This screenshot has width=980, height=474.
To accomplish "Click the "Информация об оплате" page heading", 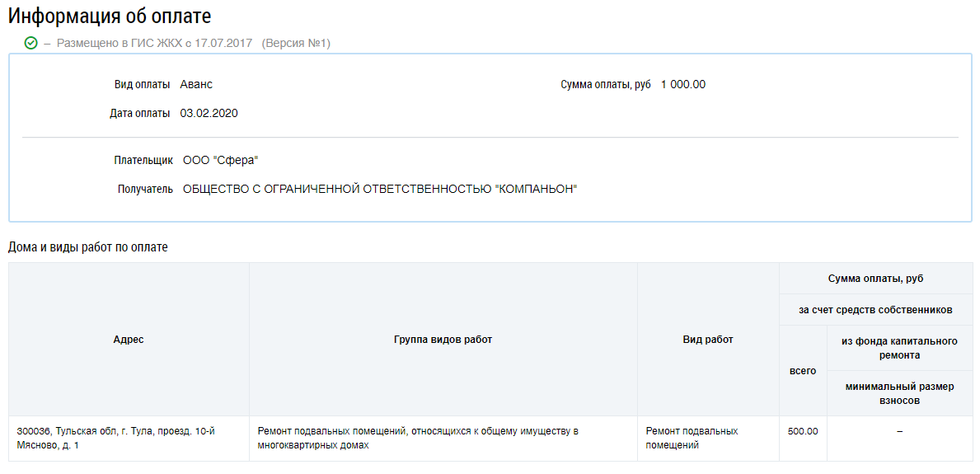I will [x=110, y=16].
